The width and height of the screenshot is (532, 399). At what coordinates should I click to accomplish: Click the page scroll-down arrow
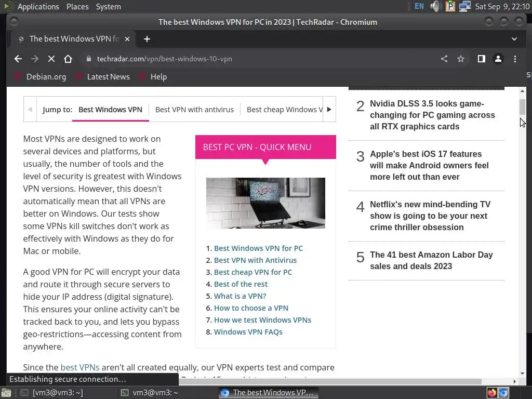pyautogui.click(x=522, y=374)
